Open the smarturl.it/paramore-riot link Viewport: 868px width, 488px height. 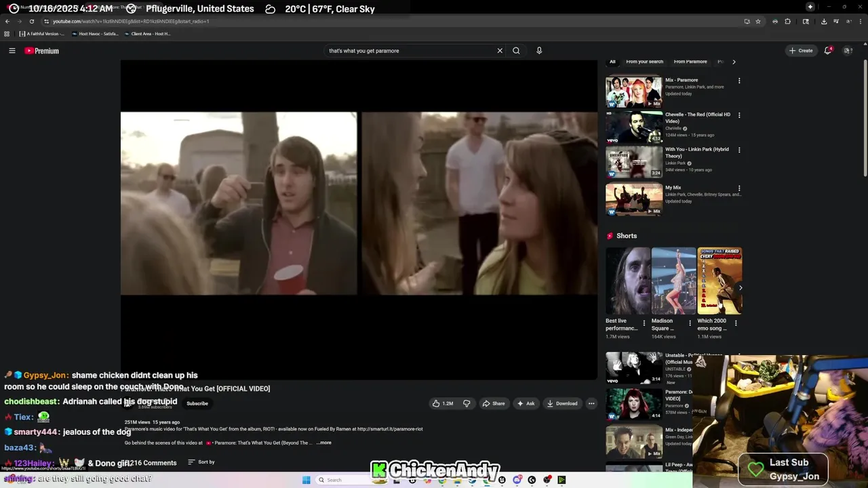390,429
